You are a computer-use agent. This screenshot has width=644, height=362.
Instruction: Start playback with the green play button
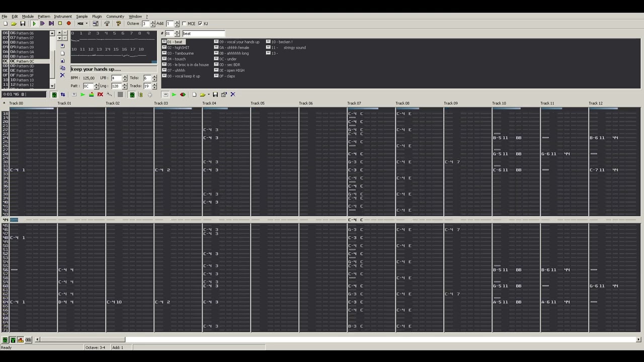[34, 24]
